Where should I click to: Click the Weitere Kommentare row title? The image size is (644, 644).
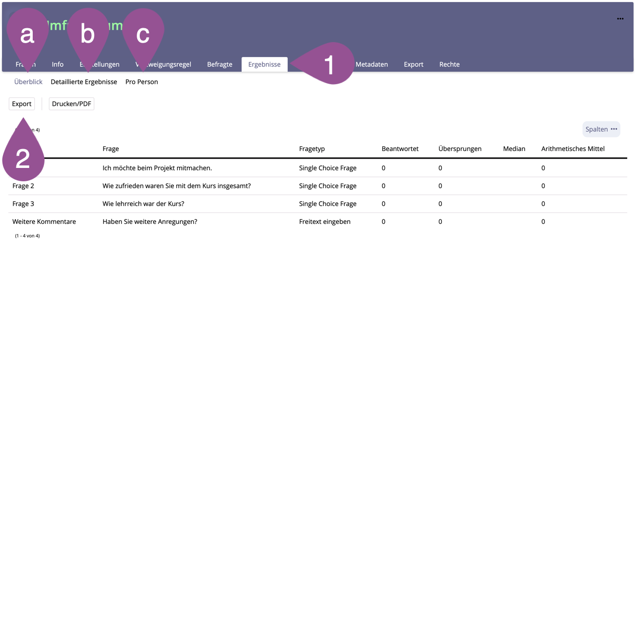click(x=44, y=221)
